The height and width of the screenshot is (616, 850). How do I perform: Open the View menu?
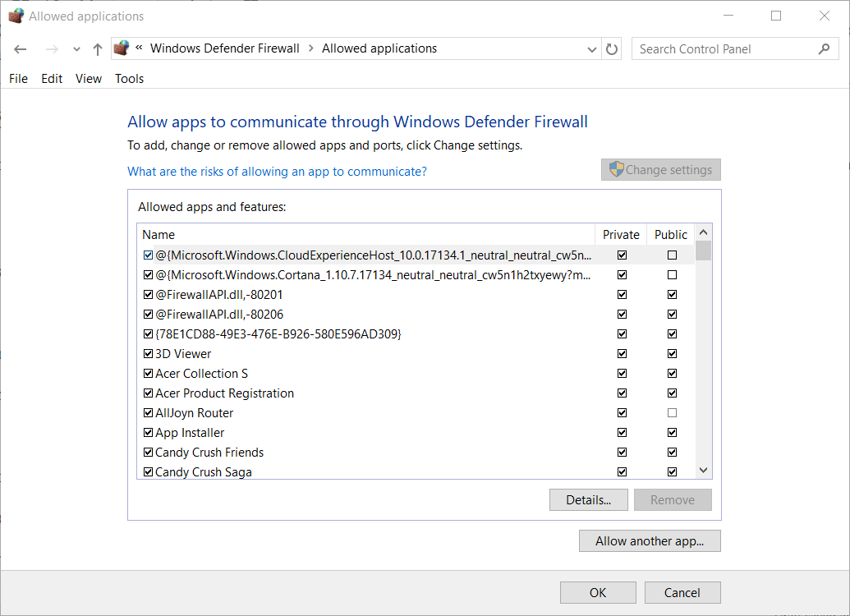tap(89, 79)
